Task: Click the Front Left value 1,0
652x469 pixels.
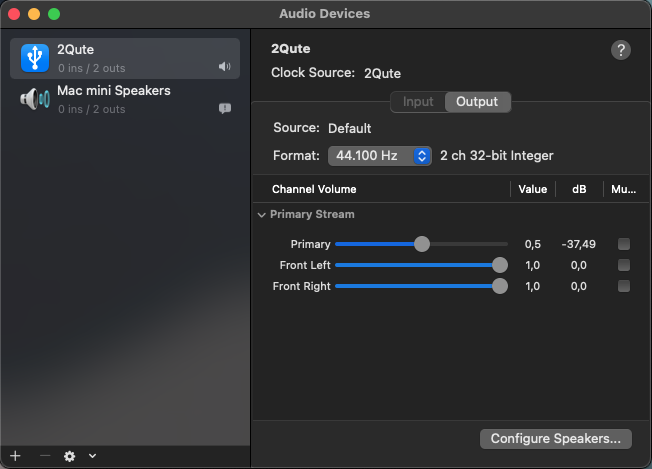Action: pos(533,265)
